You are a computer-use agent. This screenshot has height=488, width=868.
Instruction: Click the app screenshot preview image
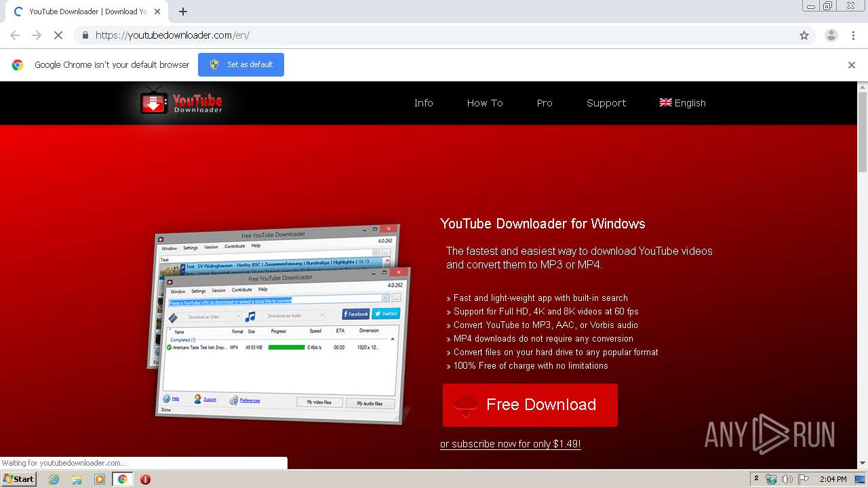[279, 324]
